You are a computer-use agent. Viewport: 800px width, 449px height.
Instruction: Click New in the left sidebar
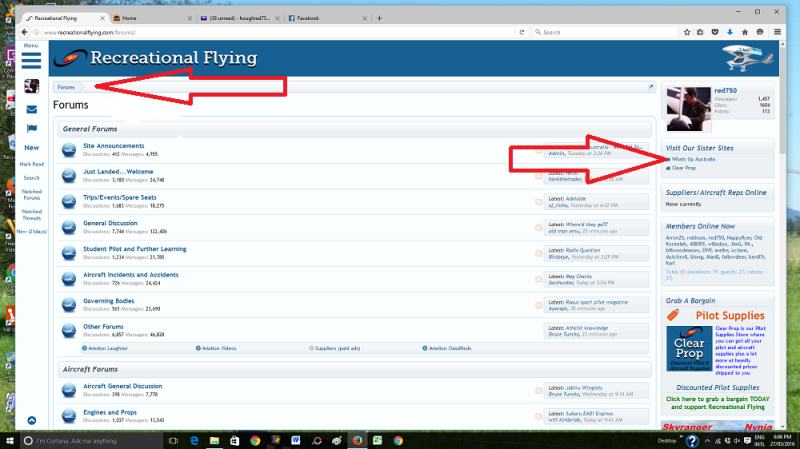32,147
